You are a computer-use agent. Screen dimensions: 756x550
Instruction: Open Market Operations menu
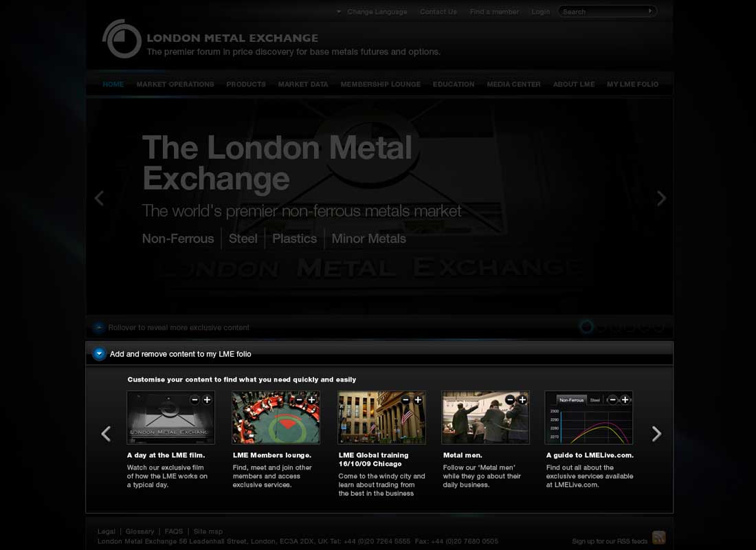pos(175,84)
